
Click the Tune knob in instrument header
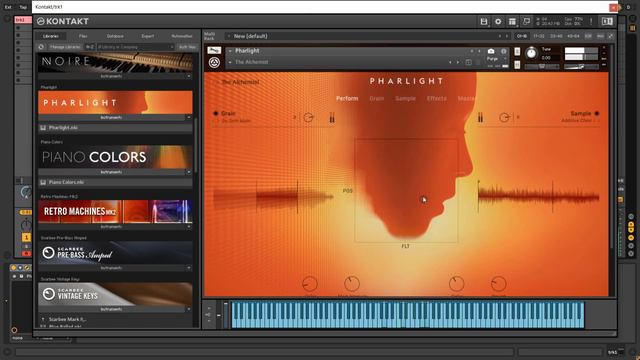(531, 53)
